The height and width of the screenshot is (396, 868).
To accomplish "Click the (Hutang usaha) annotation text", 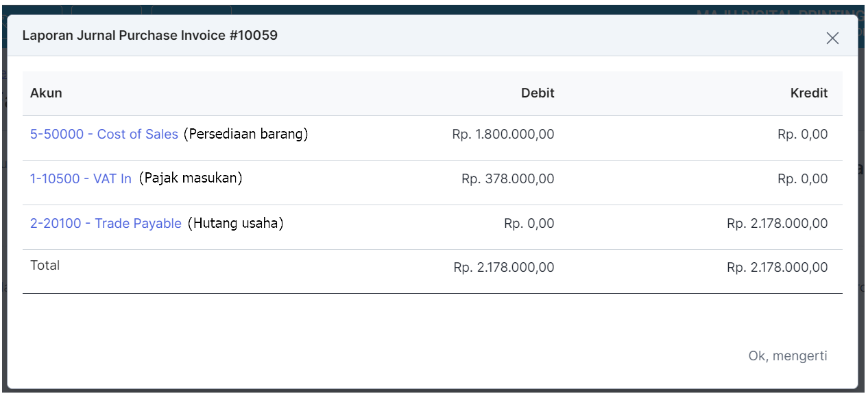I will [x=236, y=223].
